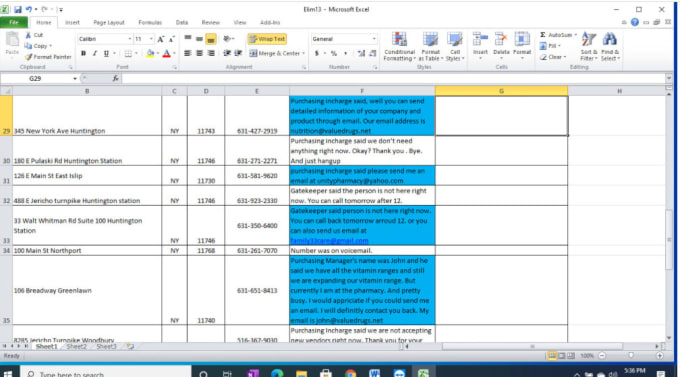Screen dimensions: 680x377
Task: Click inside the formula bar field
Action: (x=394, y=79)
